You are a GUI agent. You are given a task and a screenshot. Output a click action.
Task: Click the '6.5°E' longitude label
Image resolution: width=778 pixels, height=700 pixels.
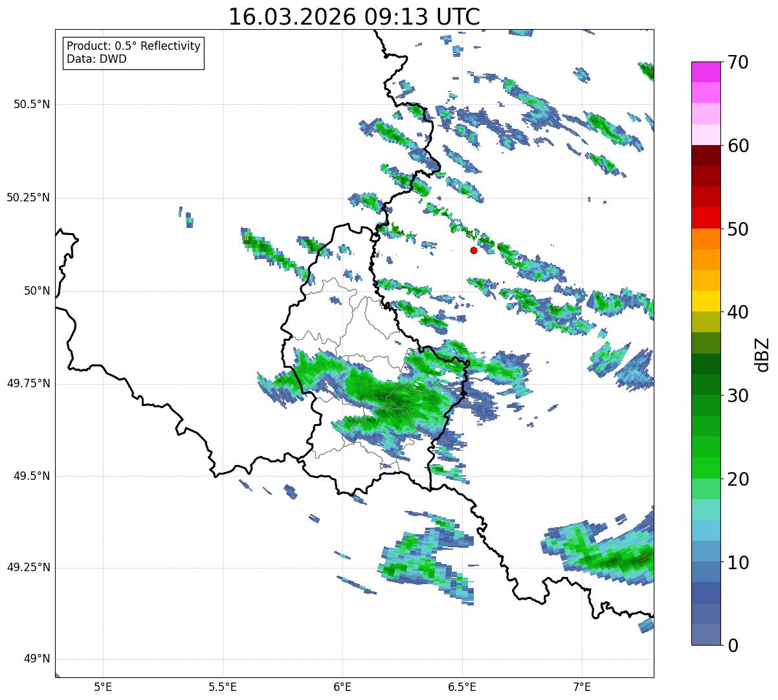tap(463, 686)
